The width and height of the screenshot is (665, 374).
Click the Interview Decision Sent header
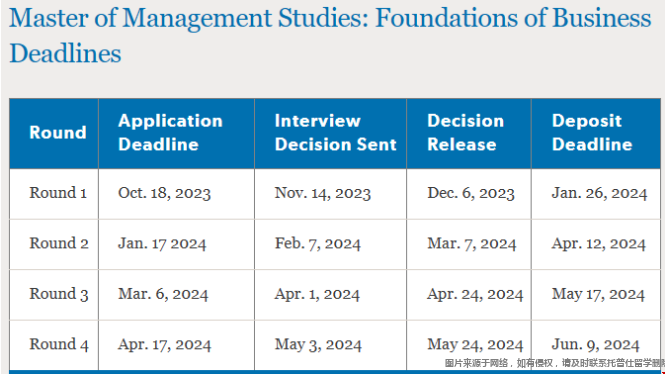point(335,132)
